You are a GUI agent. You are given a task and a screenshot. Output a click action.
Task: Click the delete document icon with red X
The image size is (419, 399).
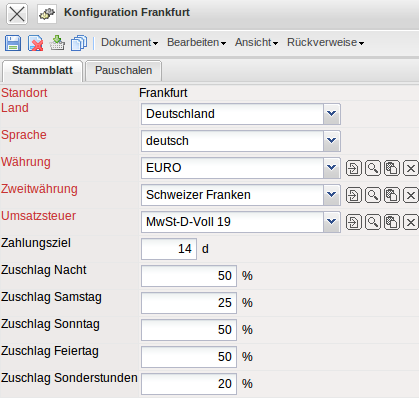point(35,43)
